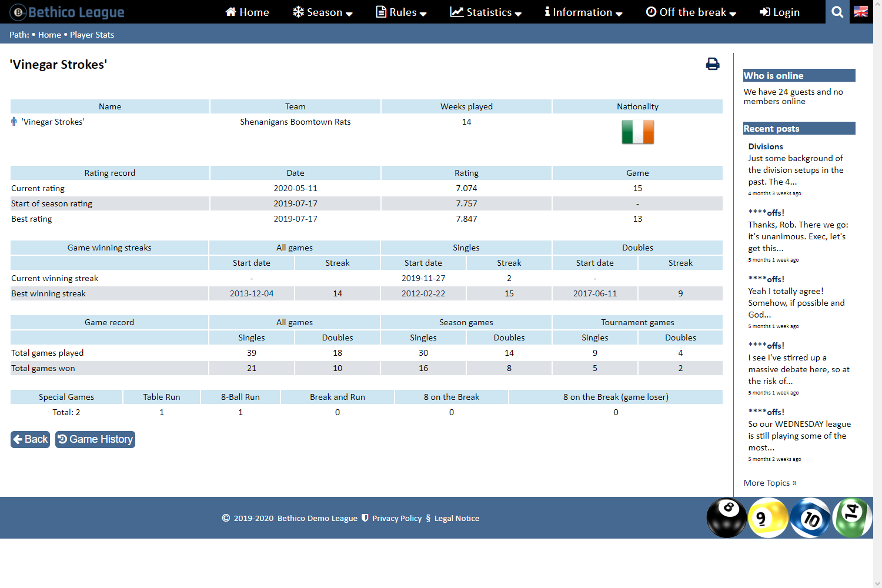Expand the Off the break menu

[x=691, y=12]
